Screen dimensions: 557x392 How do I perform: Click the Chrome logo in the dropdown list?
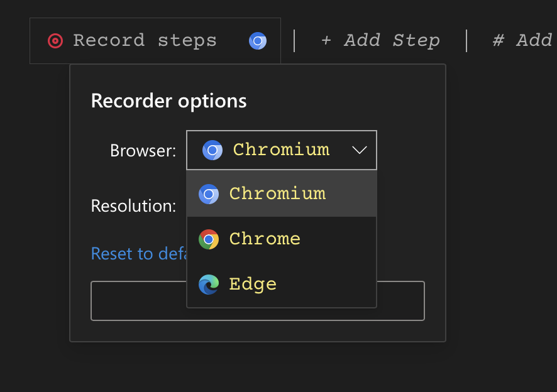pyautogui.click(x=209, y=239)
